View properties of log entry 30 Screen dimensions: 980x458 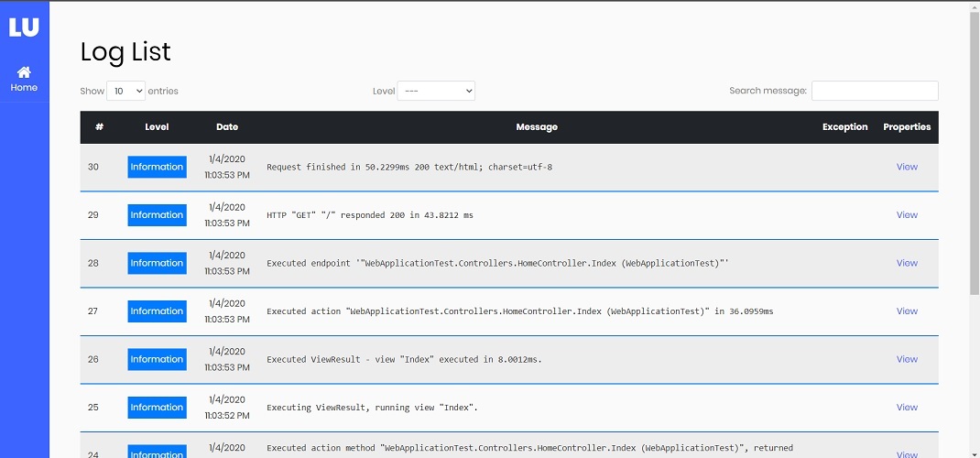[907, 167]
